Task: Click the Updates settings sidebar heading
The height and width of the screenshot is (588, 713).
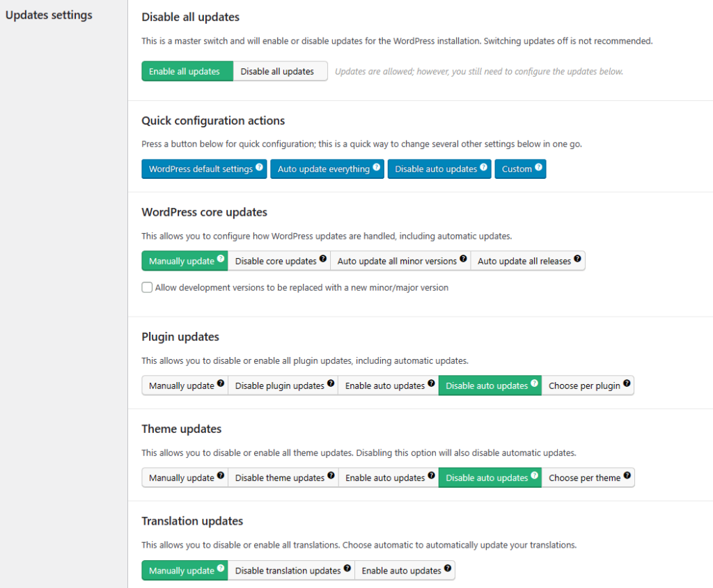Action: click(49, 15)
